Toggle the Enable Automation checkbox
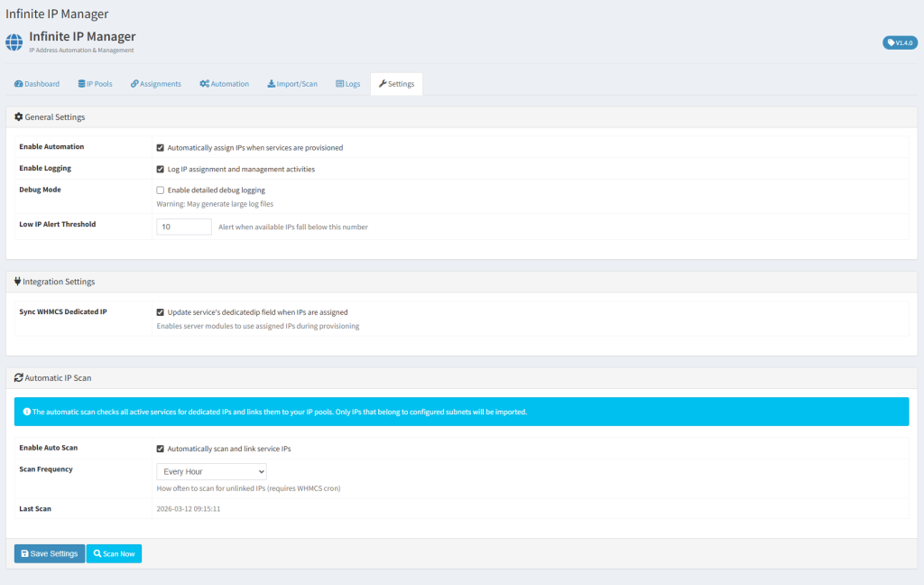 [160, 147]
